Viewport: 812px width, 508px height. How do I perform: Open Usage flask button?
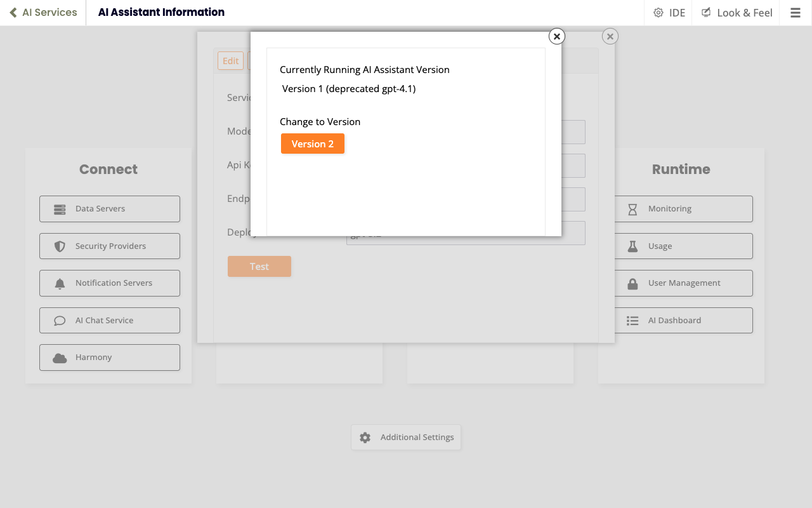(683, 246)
